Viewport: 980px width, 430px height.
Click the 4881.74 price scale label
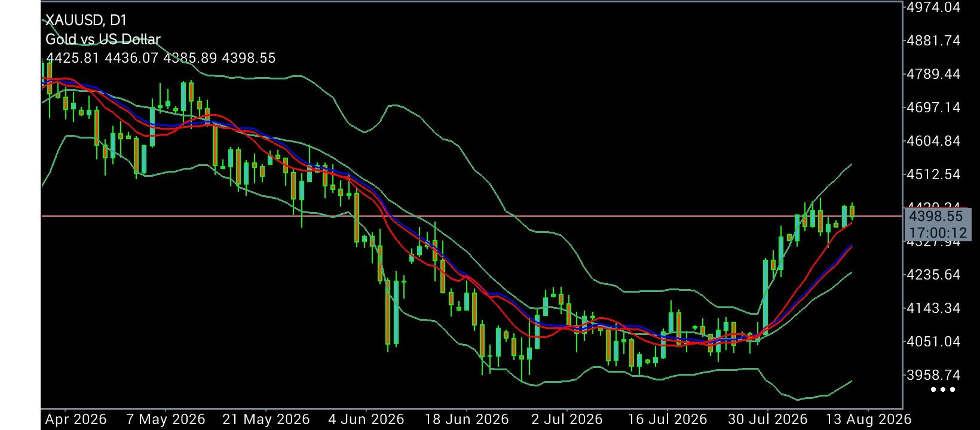click(x=933, y=41)
